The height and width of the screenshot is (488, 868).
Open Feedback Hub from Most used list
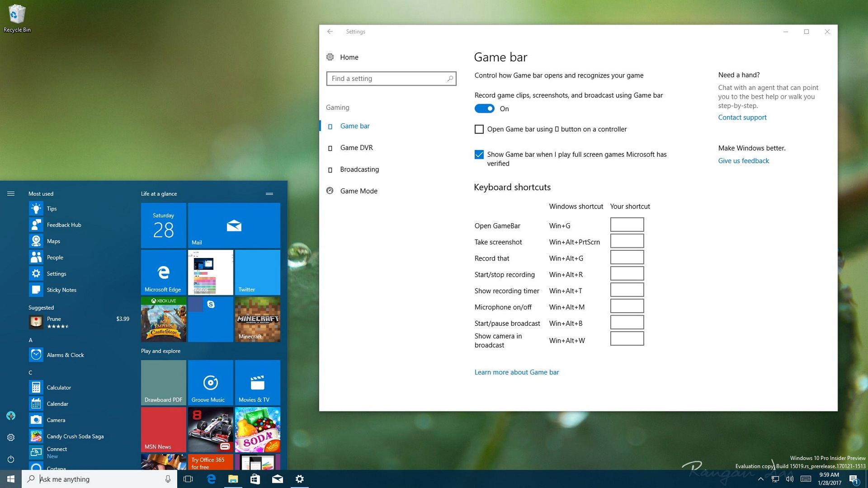click(64, 225)
